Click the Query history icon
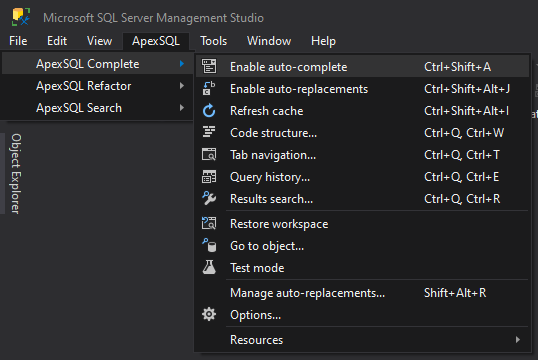This screenshot has height=360, width=538. click(209, 176)
